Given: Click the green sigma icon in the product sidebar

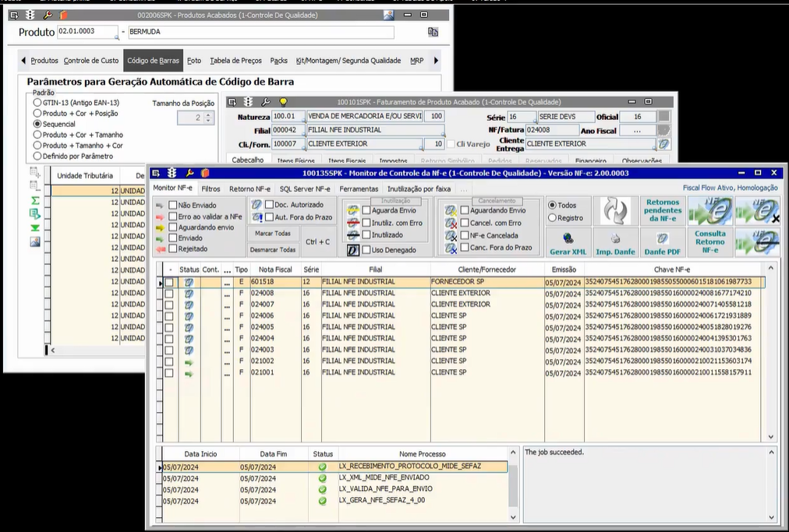Looking at the screenshot, I should click(35, 200).
